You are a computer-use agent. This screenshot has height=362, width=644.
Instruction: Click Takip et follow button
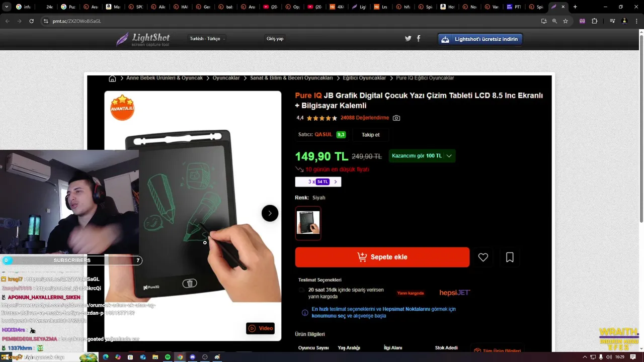click(370, 135)
